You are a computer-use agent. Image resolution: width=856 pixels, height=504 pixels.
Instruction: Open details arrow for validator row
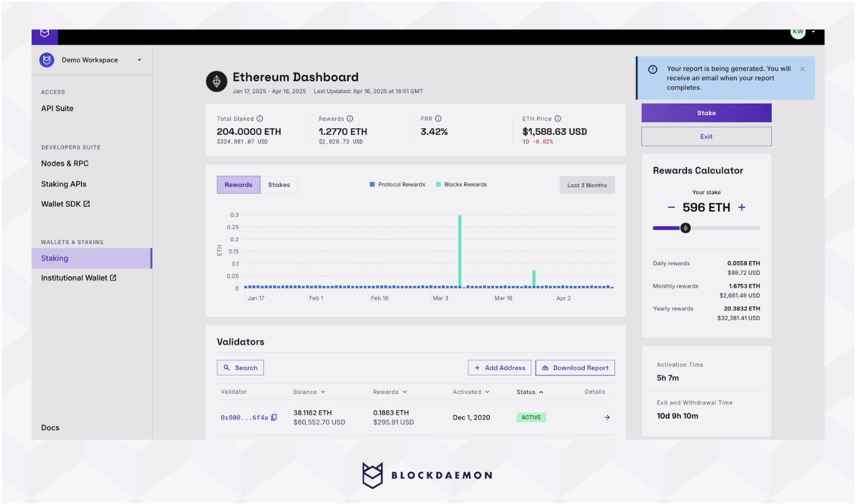pyautogui.click(x=607, y=417)
